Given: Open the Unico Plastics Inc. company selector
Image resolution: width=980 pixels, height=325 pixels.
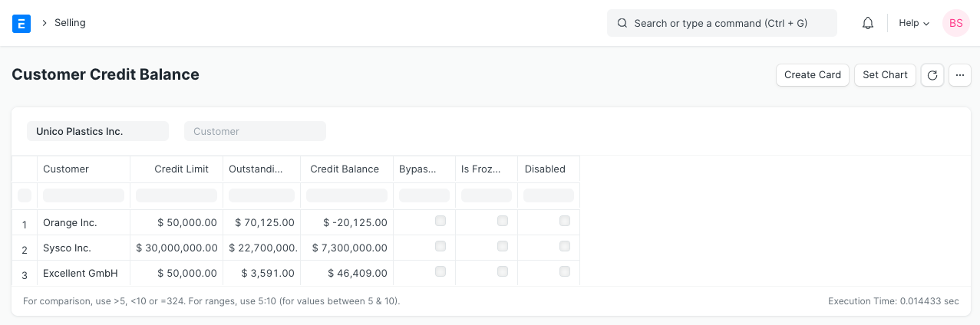Looking at the screenshot, I should 97,131.
